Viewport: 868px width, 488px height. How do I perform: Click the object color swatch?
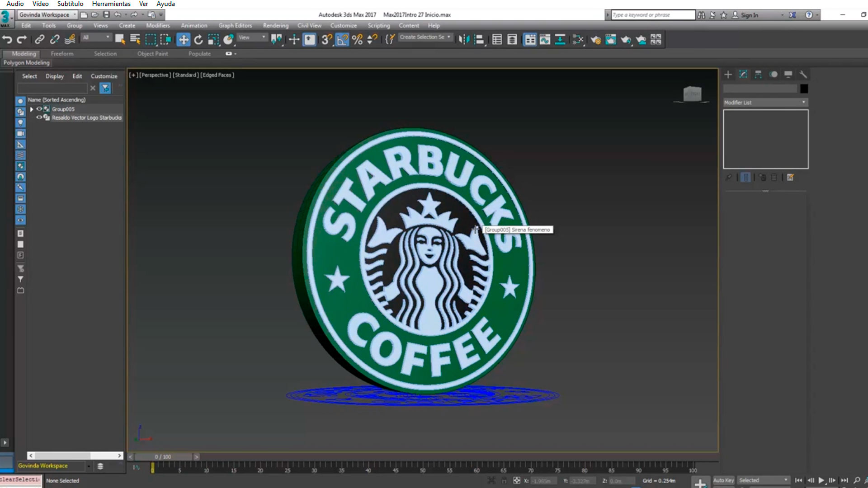804,89
